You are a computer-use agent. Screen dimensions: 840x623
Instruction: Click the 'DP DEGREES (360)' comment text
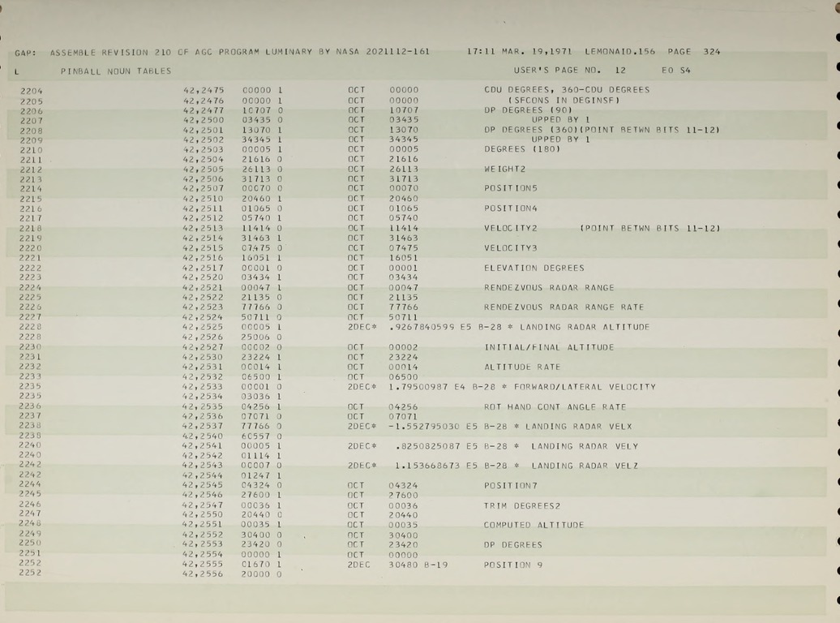click(531, 130)
